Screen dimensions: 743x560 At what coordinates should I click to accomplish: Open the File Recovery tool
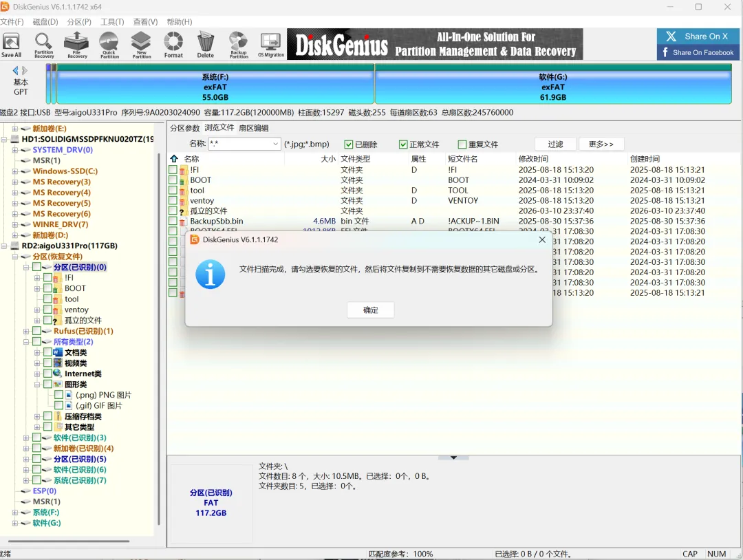pos(77,45)
